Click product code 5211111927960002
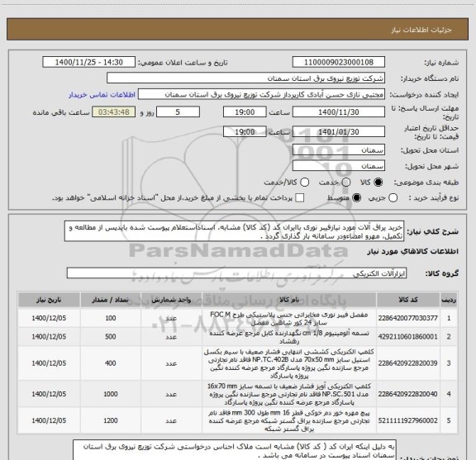The height and width of the screenshot is (460, 476). pyautogui.click(x=407, y=420)
